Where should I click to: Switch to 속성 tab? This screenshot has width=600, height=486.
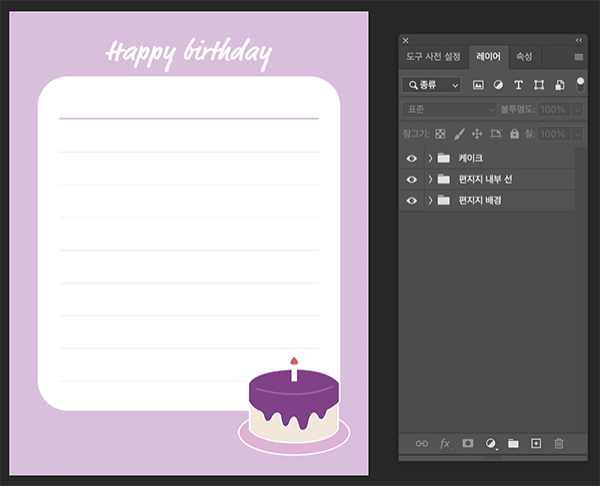pyautogui.click(x=524, y=57)
